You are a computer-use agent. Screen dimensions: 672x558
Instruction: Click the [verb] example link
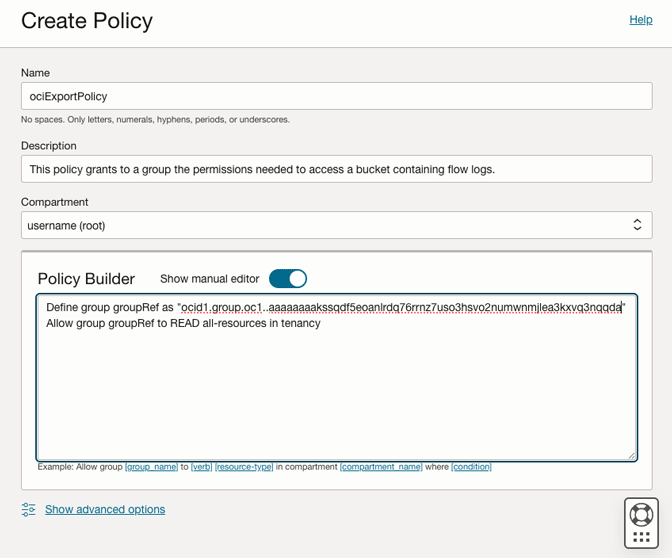(x=201, y=467)
